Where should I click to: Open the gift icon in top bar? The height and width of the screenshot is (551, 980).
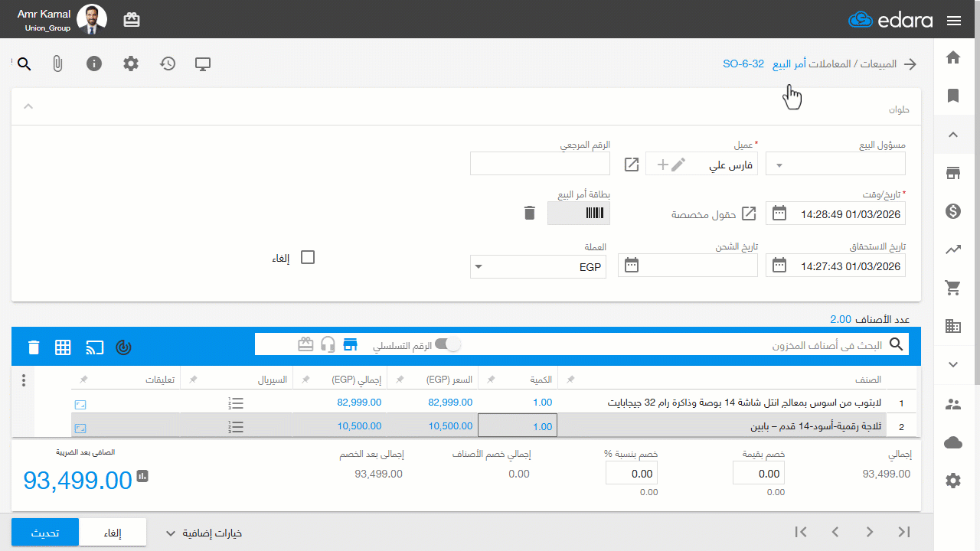pyautogui.click(x=132, y=20)
